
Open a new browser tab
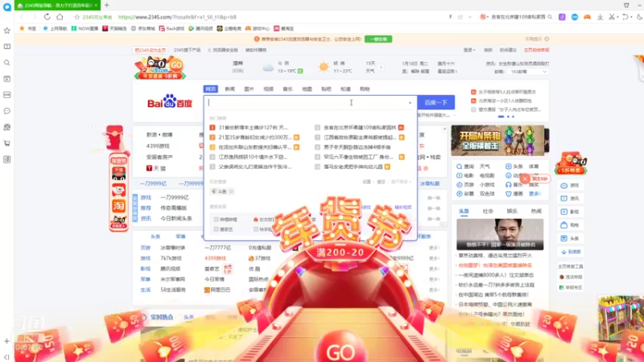tap(107, 6)
